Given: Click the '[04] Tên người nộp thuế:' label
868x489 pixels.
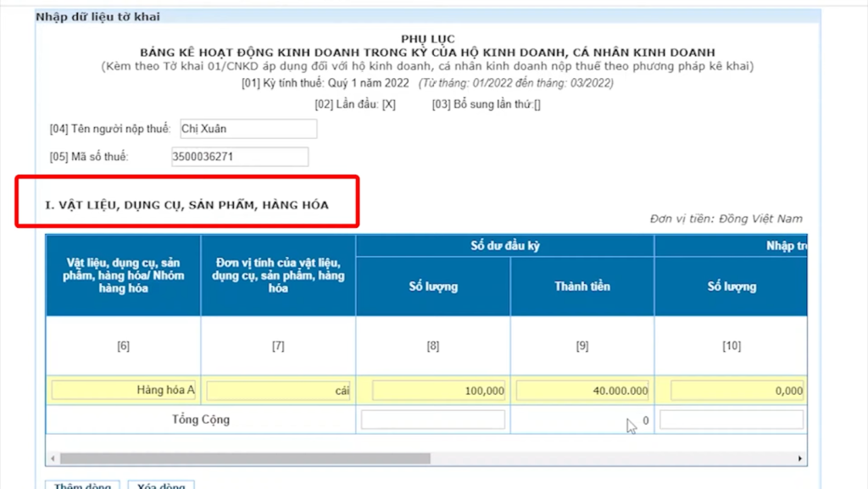Looking at the screenshot, I should tap(110, 129).
